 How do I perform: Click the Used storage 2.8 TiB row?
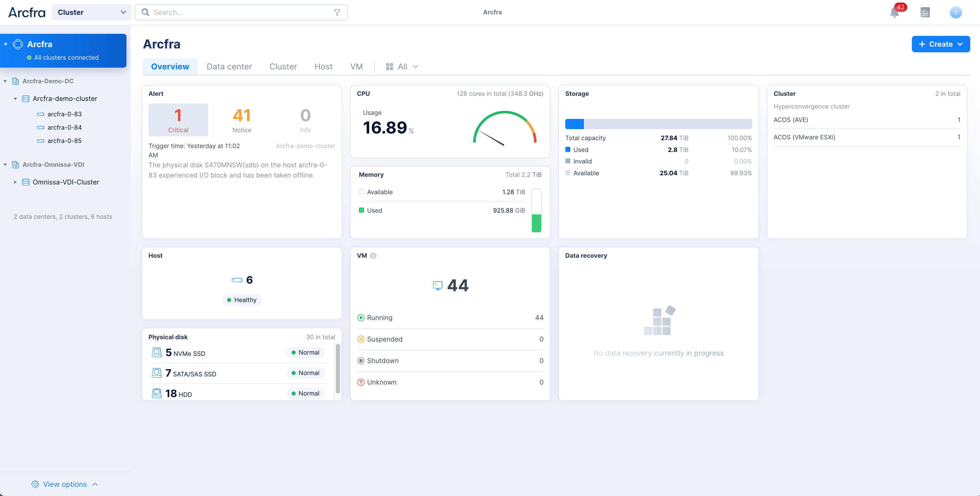coord(658,150)
